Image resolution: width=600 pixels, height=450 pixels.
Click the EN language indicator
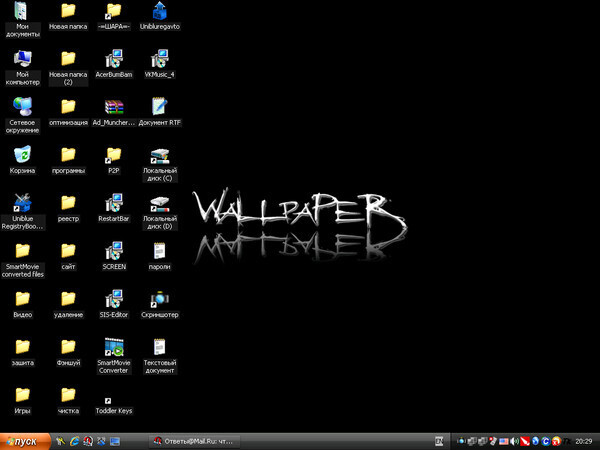439,441
